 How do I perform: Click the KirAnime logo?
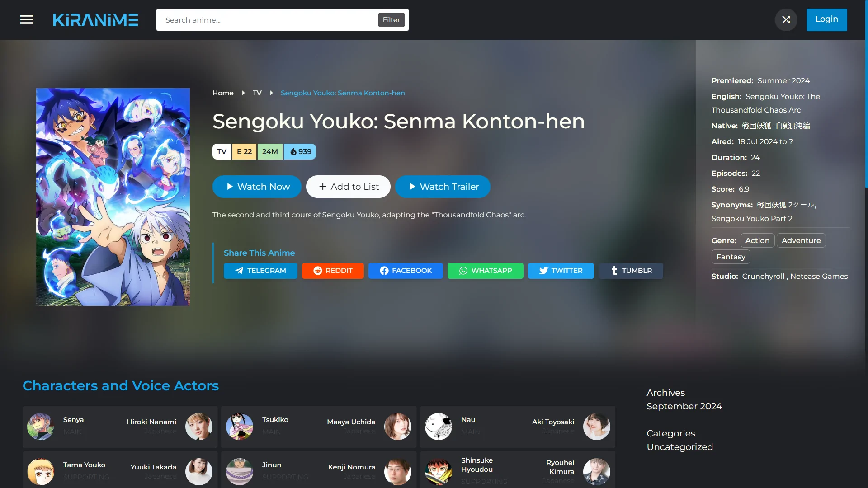coord(95,20)
